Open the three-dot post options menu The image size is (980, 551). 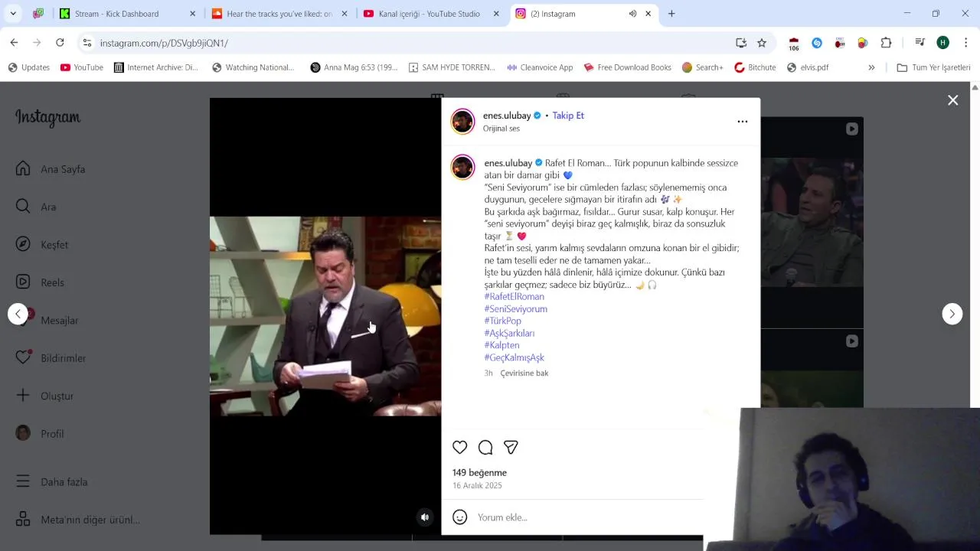743,121
